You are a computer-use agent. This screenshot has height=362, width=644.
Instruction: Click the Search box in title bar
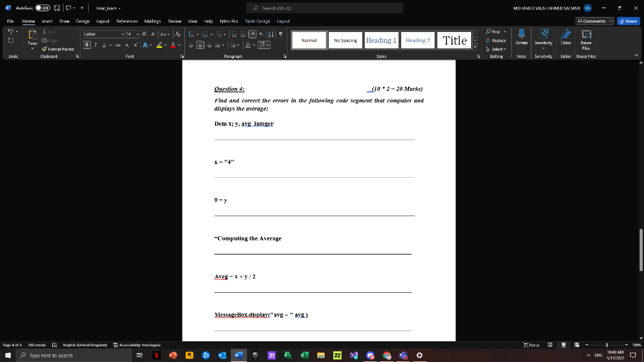(325, 8)
